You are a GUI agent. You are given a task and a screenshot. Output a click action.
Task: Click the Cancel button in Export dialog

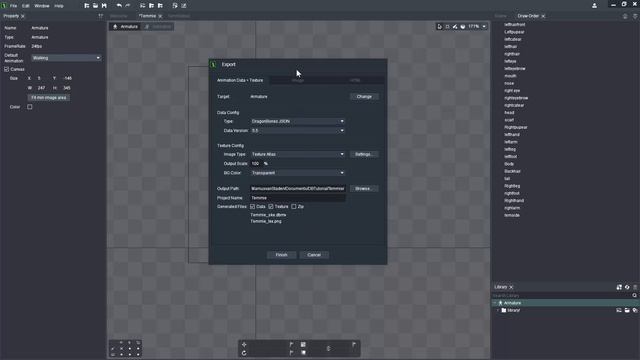click(314, 255)
